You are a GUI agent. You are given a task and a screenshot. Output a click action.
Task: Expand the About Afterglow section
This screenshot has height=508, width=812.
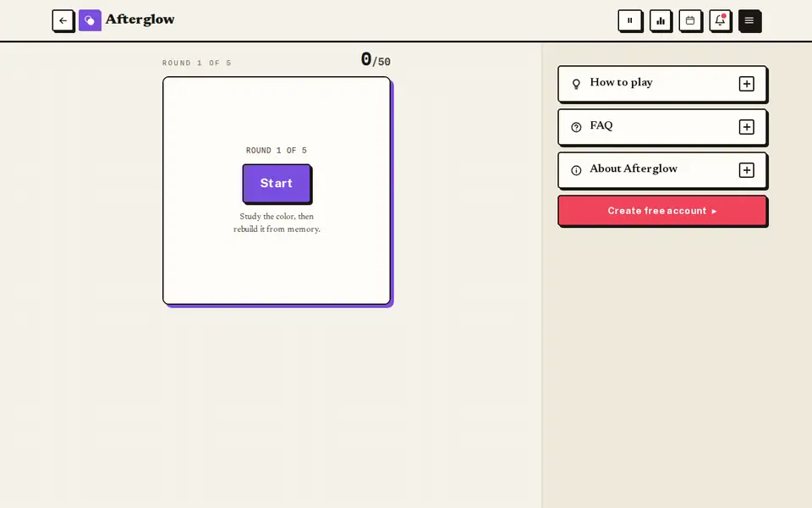coord(661,170)
